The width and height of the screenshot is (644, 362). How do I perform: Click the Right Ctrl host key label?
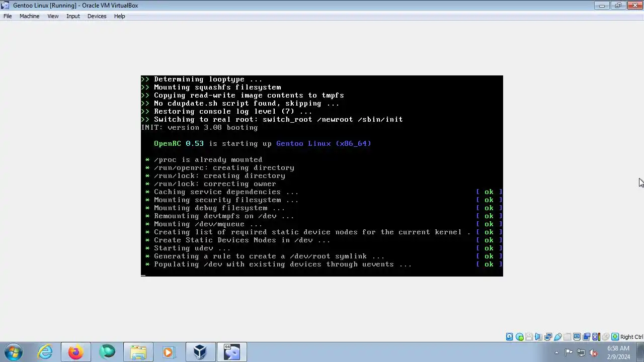tap(631, 337)
